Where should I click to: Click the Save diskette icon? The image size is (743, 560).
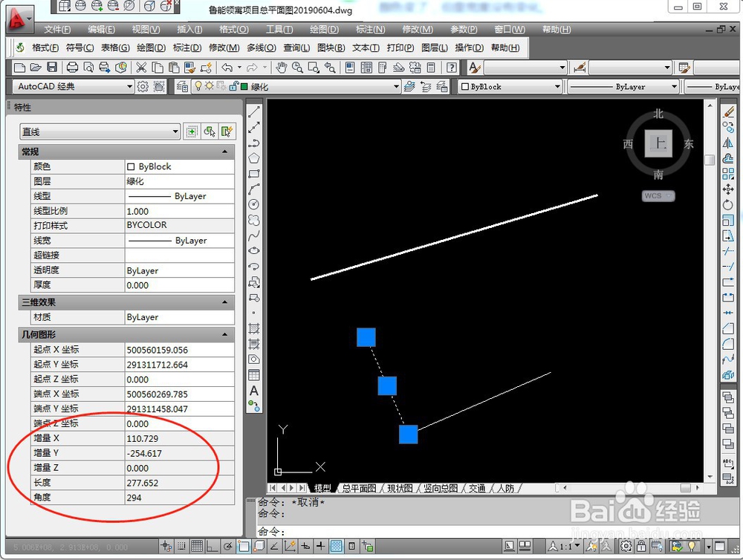(52, 68)
